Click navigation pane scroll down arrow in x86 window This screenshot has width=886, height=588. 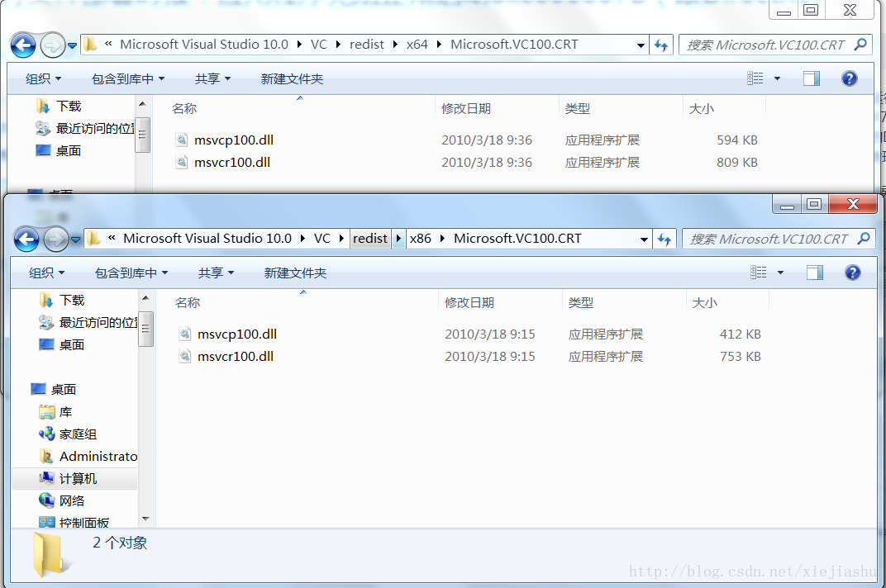145,519
